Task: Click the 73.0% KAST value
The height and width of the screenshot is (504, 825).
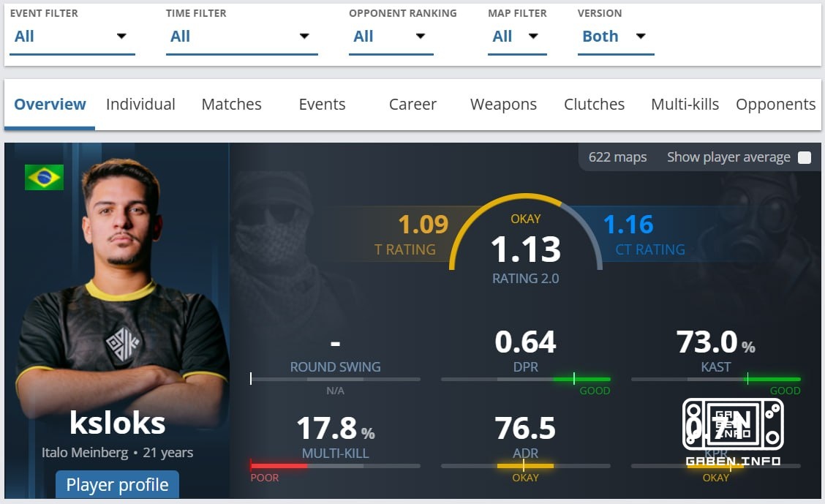Action: pyautogui.click(x=715, y=342)
